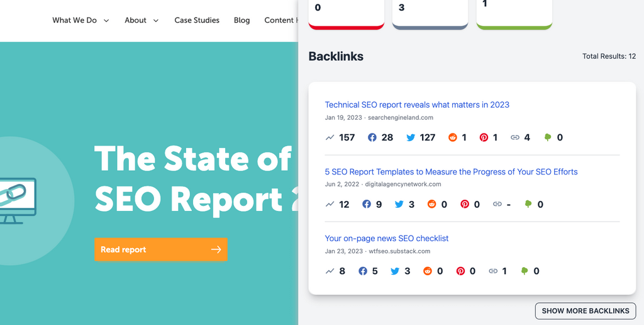
Task: Open Technical SEO report reveals what matters link
Action: [x=417, y=105]
